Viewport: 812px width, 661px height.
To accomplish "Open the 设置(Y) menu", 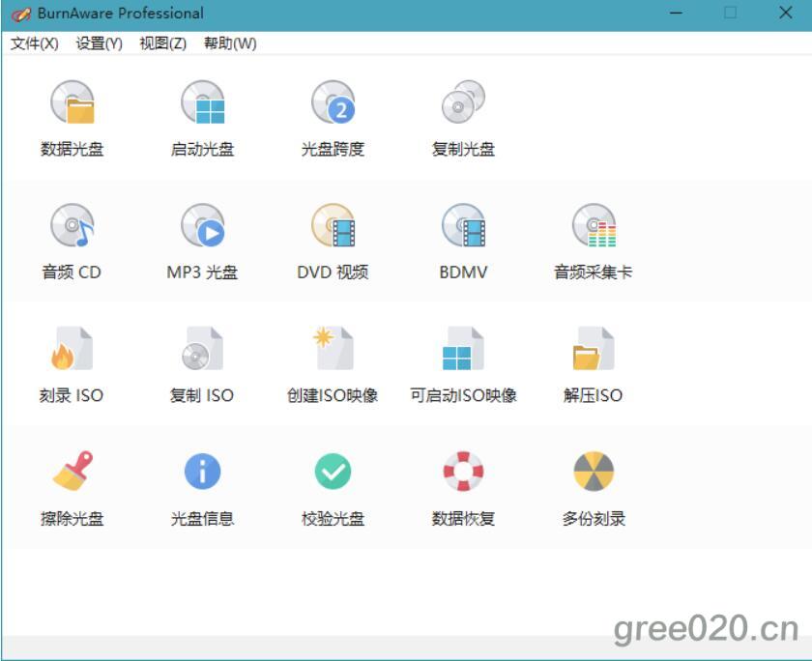I will 99,43.
